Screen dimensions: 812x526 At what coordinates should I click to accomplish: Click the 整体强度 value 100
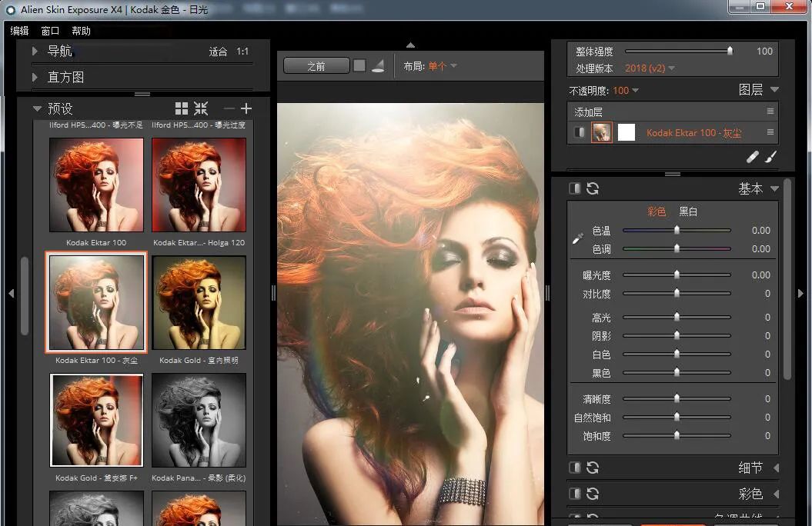tap(764, 52)
